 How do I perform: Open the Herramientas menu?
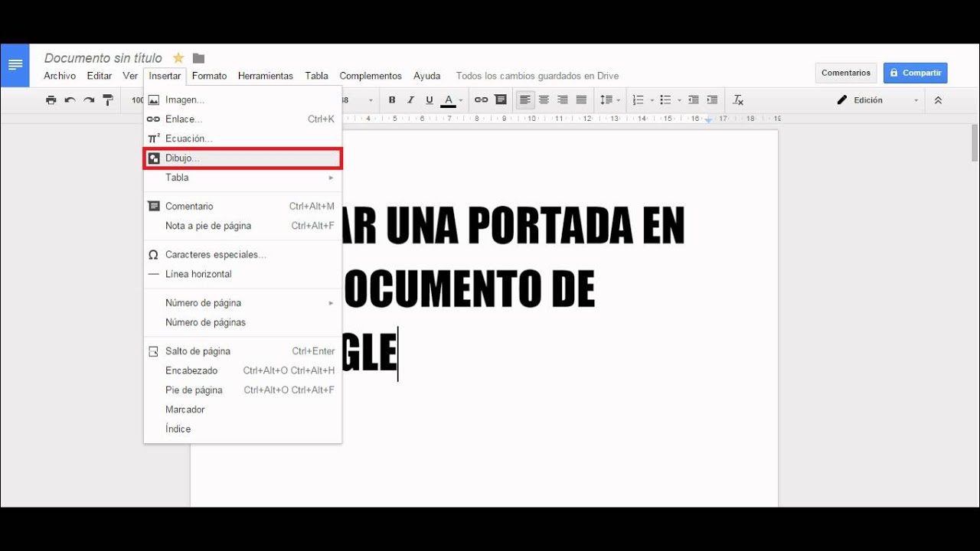click(266, 76)
